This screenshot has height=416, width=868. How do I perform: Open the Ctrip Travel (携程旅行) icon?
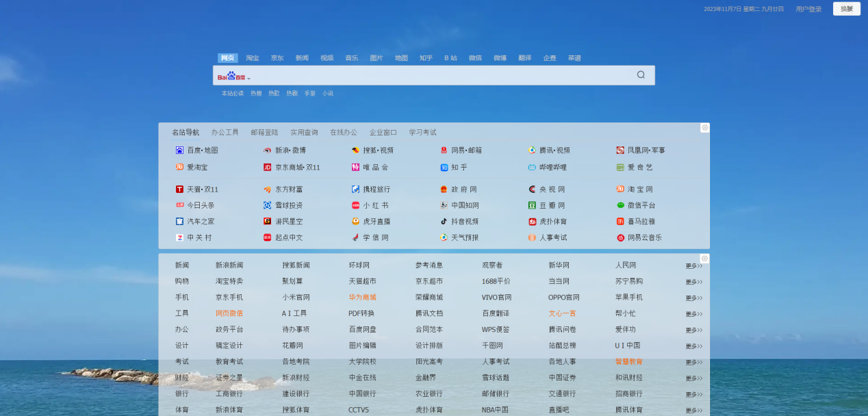coord(355,189)
